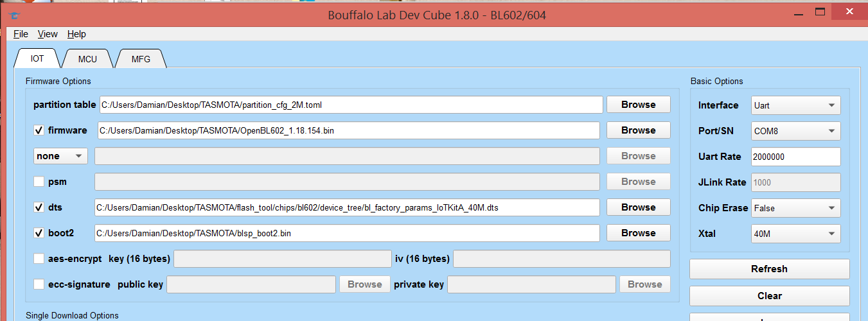Click the psm path field

pos(347,182)
